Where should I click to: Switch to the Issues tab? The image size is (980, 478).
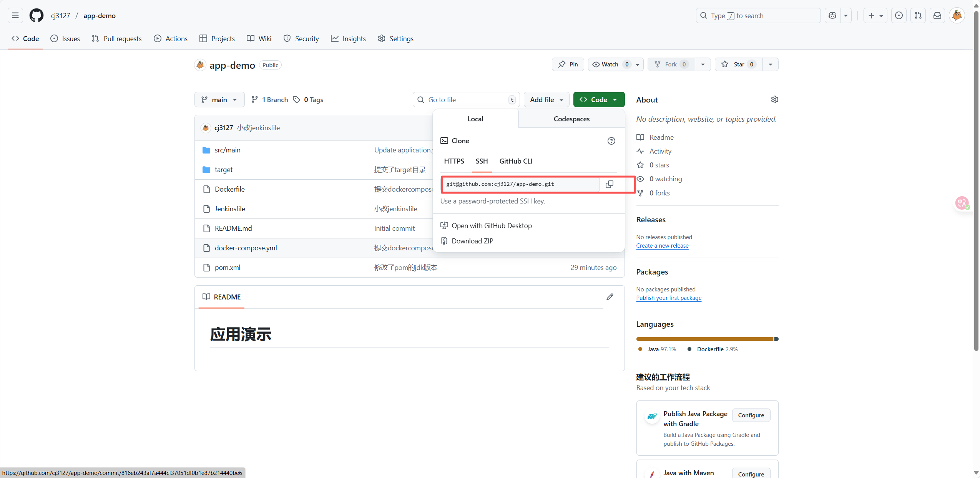(x=65, y=39)
